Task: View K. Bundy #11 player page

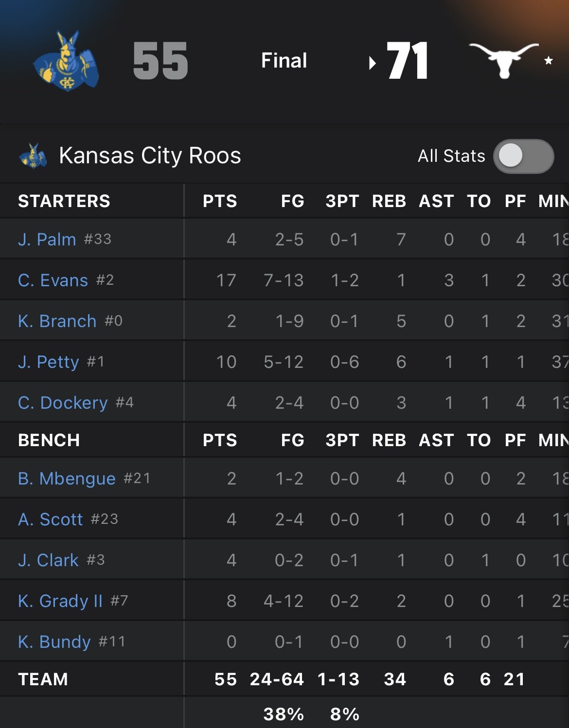Action: coord(54,641)
